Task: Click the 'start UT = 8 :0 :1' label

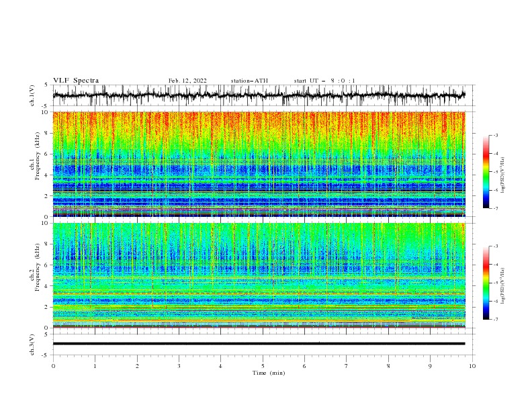Action: coord(324,81)
